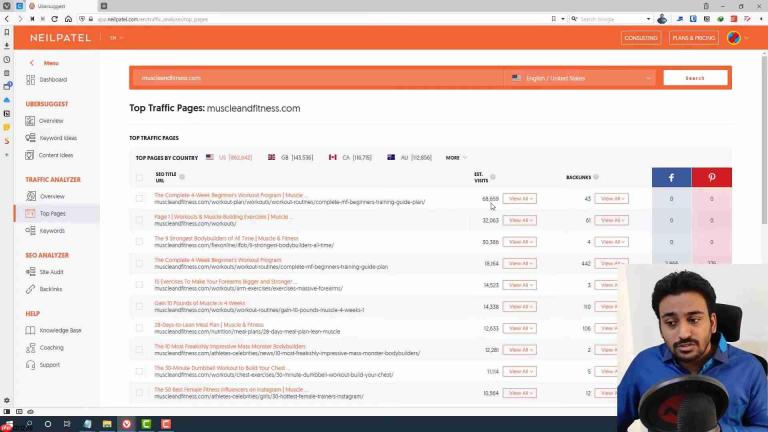Click the Facebook shares column icon
Image resolution: width=768 pixels, height=432 pixels.
click(x=672, y=177)
